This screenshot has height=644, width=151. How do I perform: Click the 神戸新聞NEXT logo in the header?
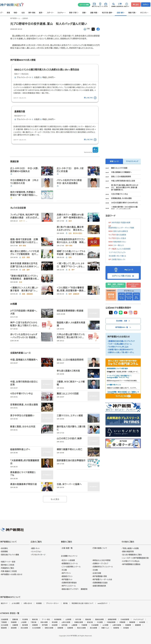click(12, 4)
